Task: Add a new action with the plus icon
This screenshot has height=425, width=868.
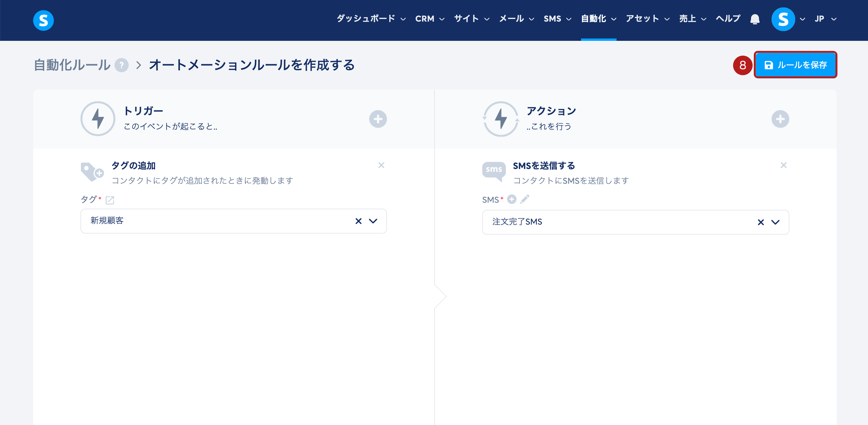Action: (780, 119)
